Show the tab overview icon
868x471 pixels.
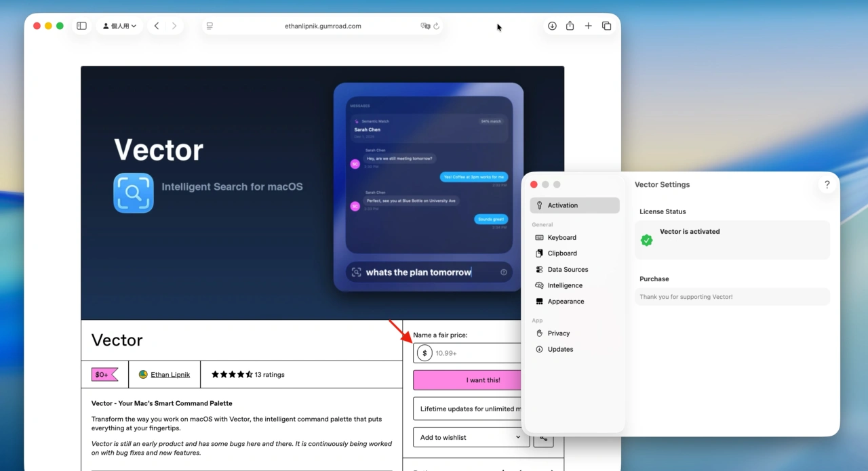(x=606, y=26)
